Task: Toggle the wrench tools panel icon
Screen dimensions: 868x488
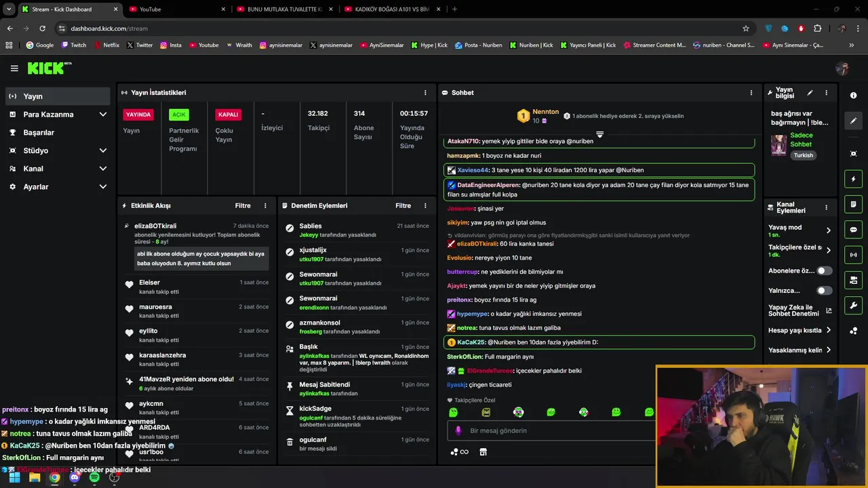Action: click(x=854, y=305)
